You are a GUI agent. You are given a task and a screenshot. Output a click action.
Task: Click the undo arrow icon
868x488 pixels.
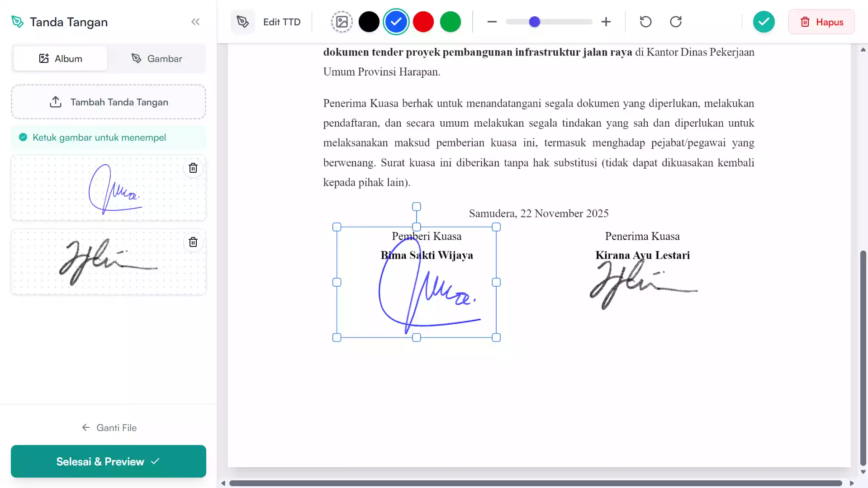[645, 22]
